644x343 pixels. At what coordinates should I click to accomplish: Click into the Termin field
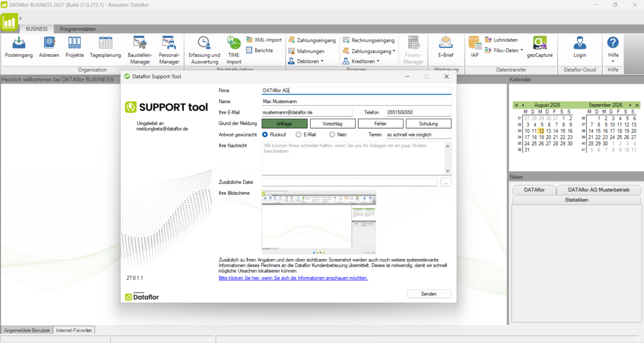click(x=419, y=135)
